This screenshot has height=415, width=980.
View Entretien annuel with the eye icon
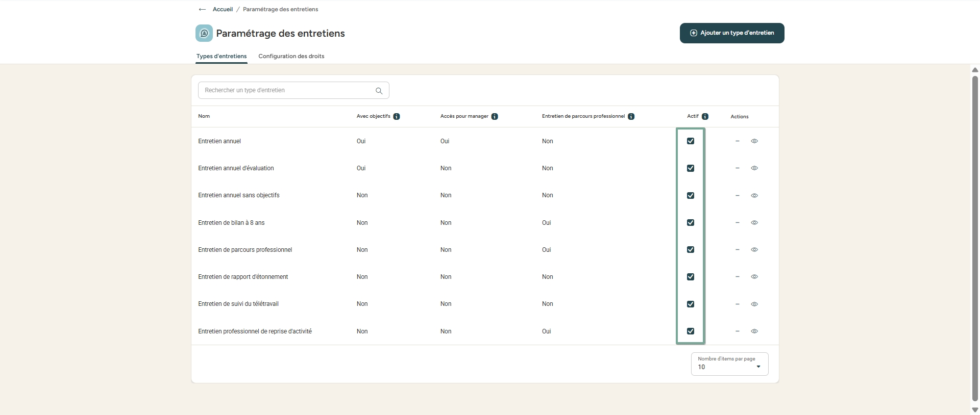tap(754, 141)
